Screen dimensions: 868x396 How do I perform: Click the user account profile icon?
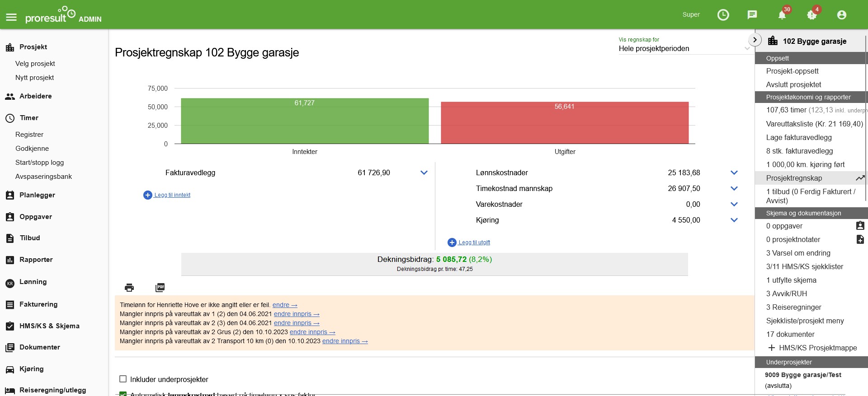coord(841,15)
